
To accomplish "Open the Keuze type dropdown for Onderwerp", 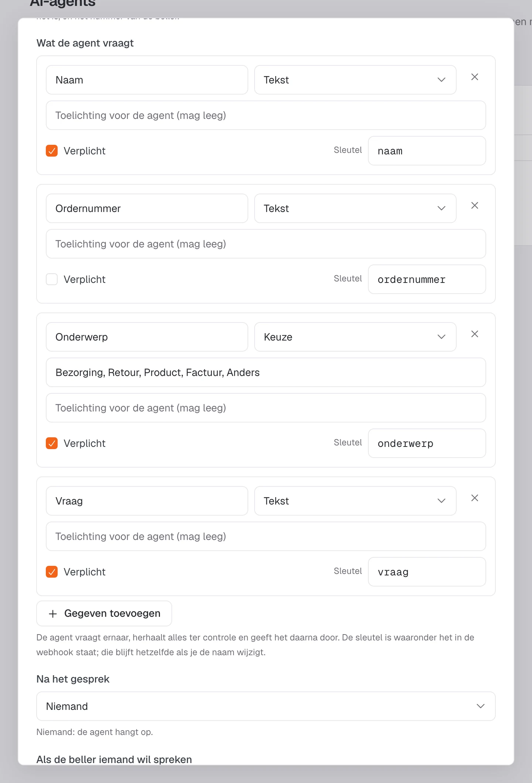I will (x=355, y=337).
